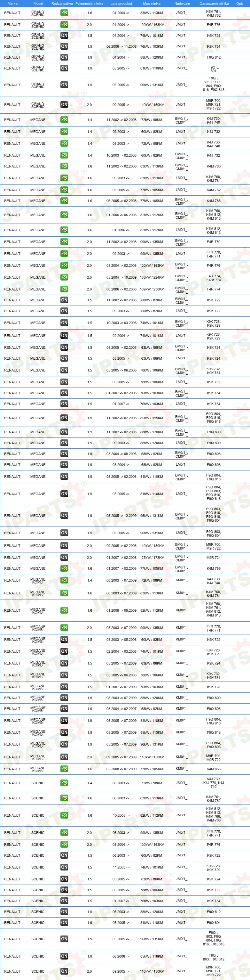Viewport: 250px width, 980px height.
Task: Click diesel icon in Megane Kombi 09.2005 -> 07.2009 row
Action: tap(64, 757)
